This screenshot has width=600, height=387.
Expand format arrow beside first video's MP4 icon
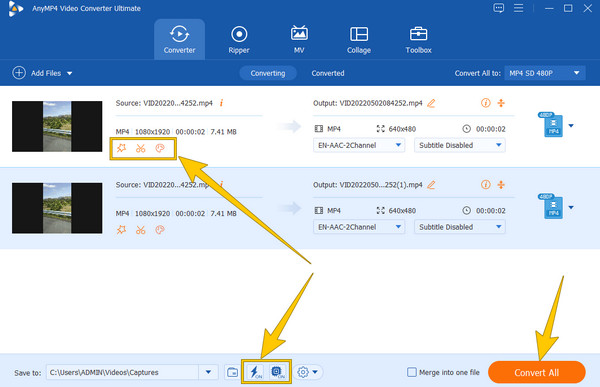(x=571, y=126)
